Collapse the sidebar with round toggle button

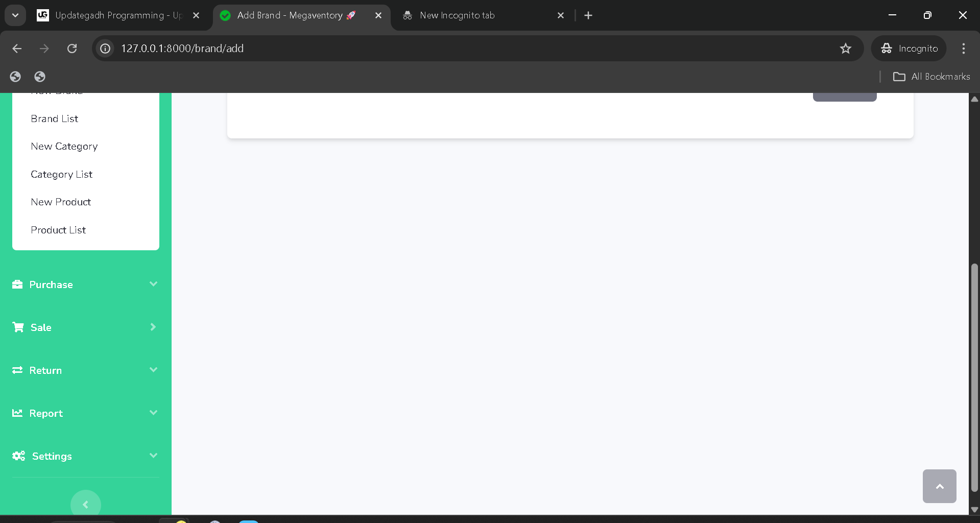tap(86, 505)
